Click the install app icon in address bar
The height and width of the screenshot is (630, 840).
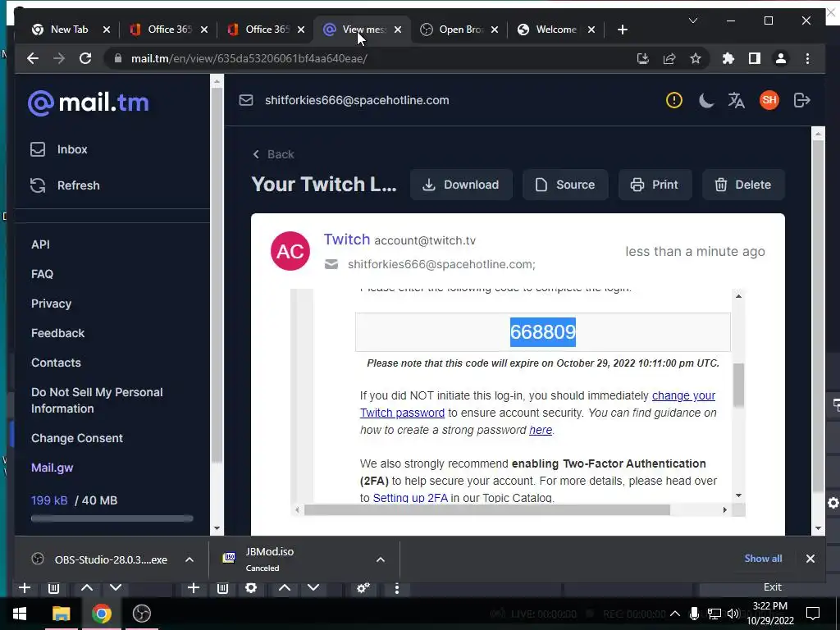tap(643, 58)
